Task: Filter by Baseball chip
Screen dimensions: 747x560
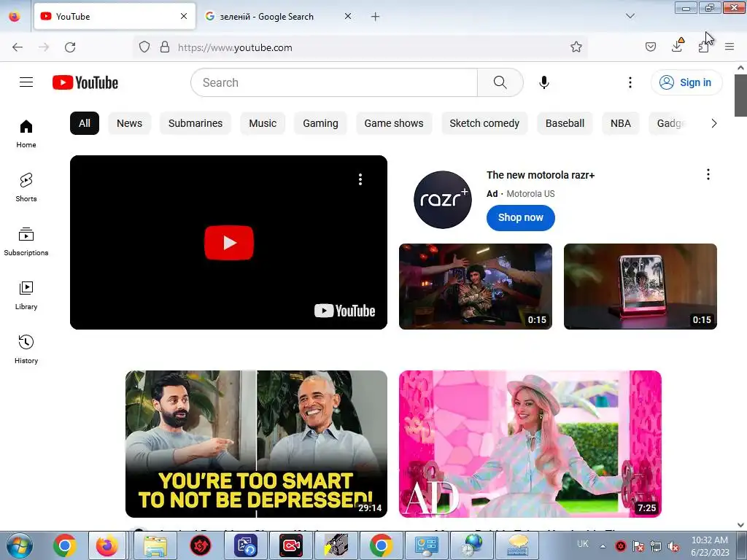Action: point(565,123)
